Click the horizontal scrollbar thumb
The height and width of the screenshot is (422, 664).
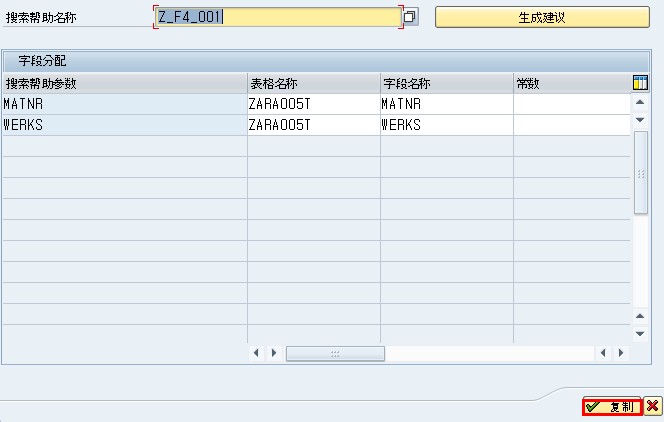point(335,353)
